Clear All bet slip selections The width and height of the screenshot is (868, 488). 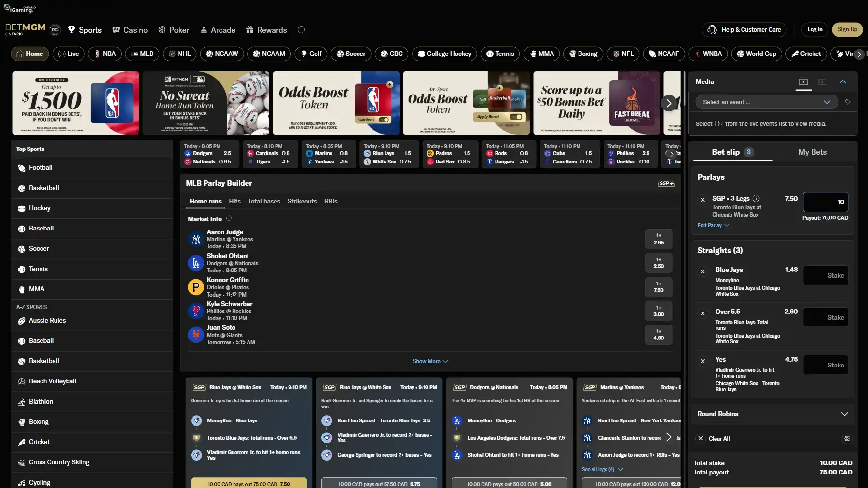(714, 438)
